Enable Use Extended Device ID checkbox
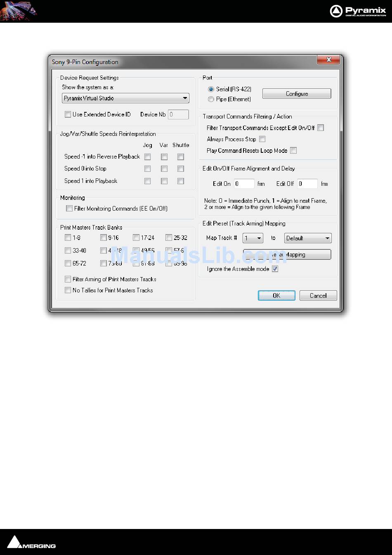The width and height of the screenshot is (392, 555). (x=68, y=114)
